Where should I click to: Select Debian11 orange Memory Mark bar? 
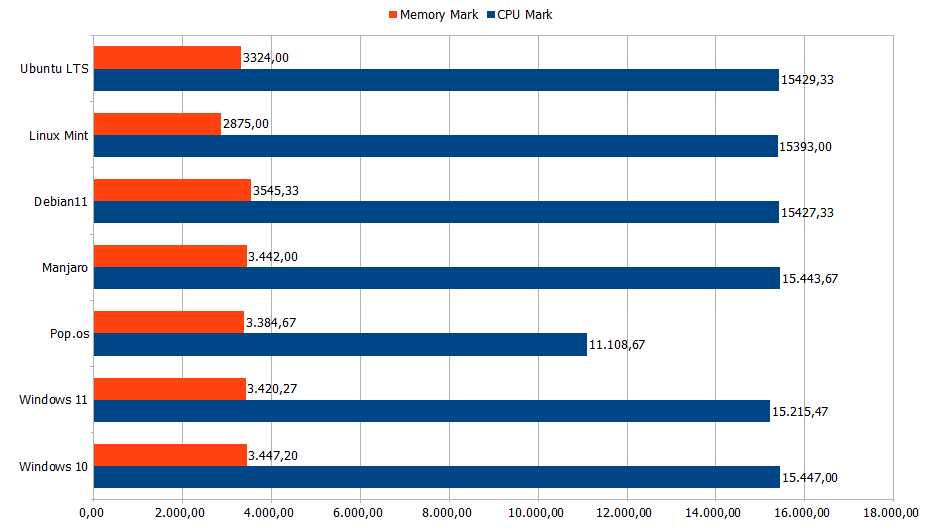pyautogui.click(x=172, y=190)
